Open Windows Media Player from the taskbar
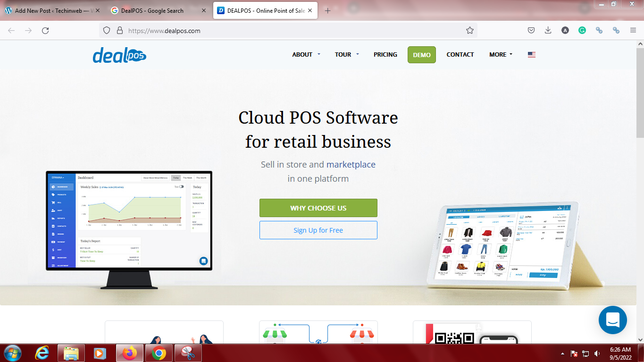This screenshot has height=362, width=644. [100, 353]
